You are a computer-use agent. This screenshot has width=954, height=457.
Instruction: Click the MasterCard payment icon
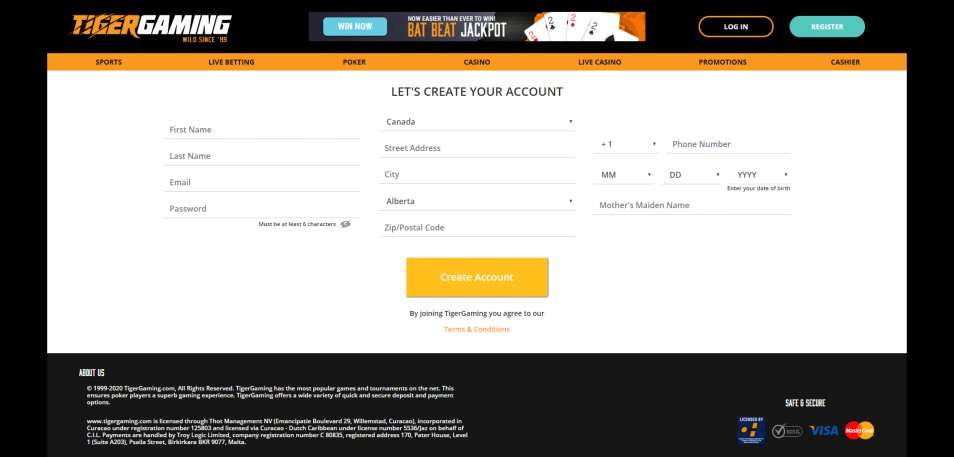pyautogui.click(x=859, y=430)
